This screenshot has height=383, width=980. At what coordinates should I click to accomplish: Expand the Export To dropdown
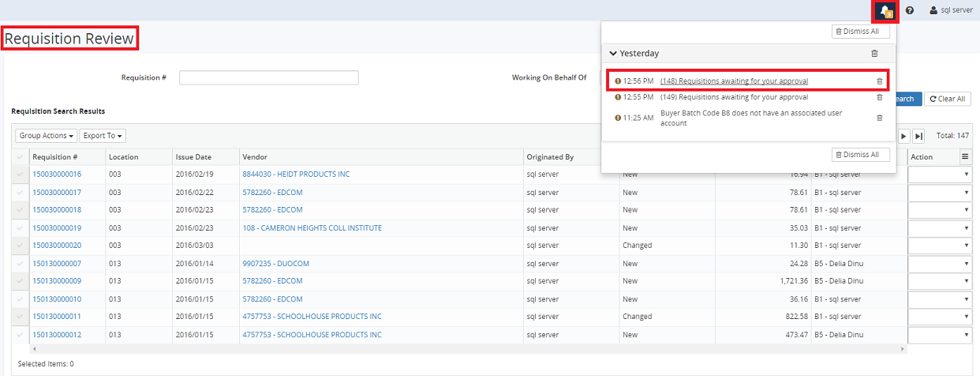tap(103, 136)
